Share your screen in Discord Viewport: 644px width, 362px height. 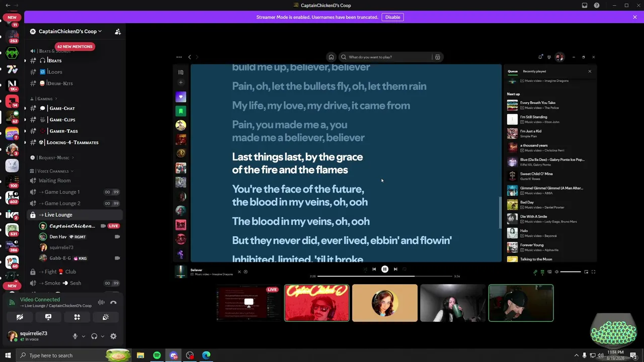click(x=48, y=317)
